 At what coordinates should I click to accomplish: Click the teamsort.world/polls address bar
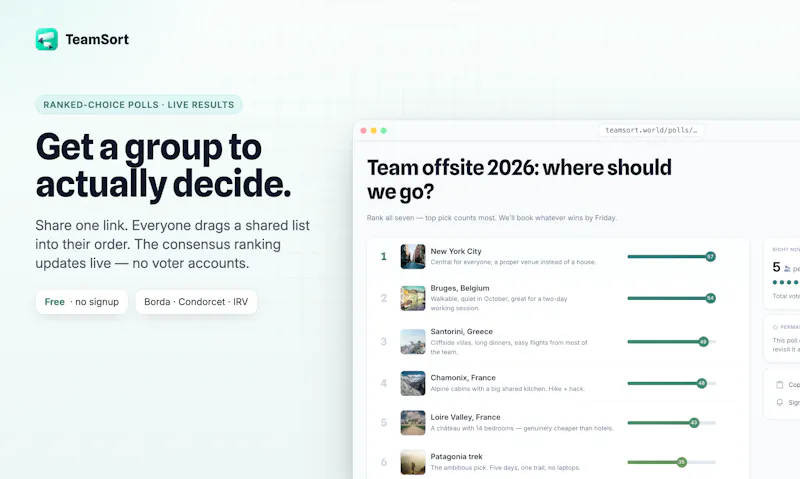coord(651,130)
